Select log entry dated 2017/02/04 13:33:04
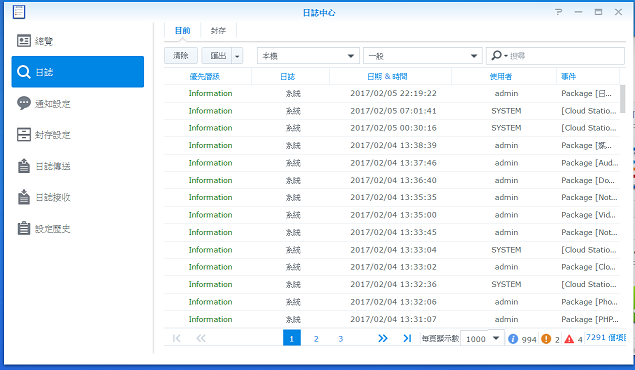Image resolution: width=635 pixels, height=370 pixels. coord(392,250)
